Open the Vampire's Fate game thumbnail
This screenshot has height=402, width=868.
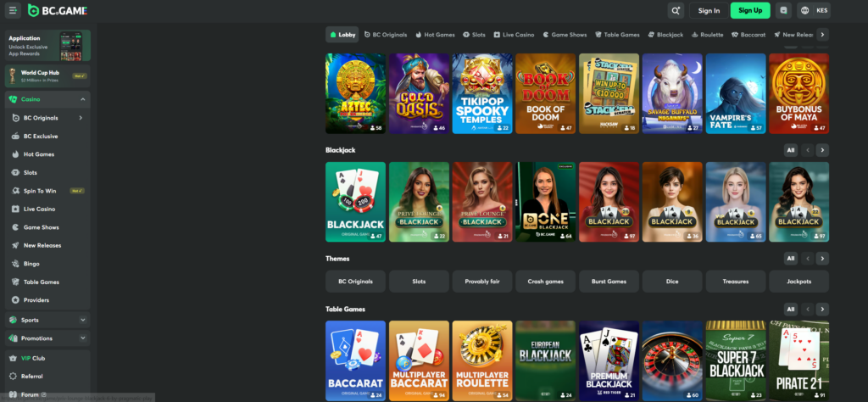point(736,93)
